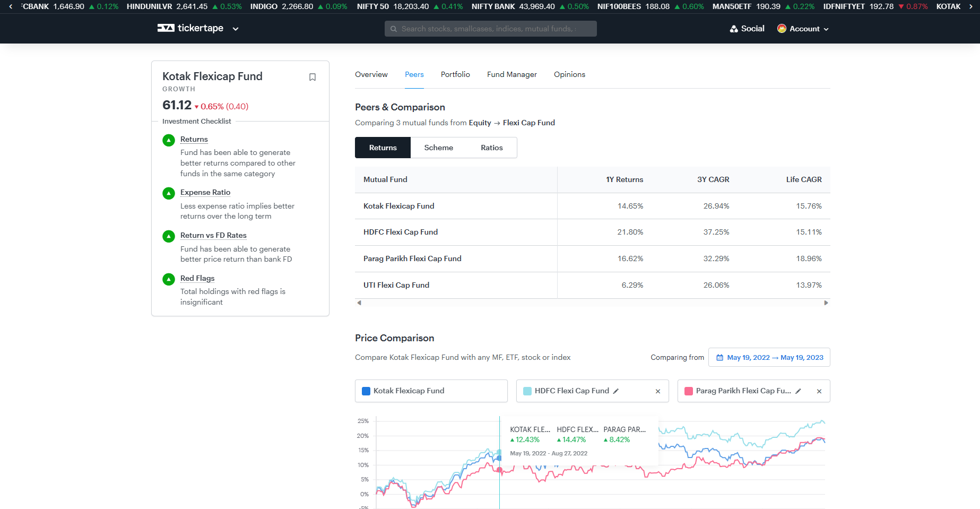Bookmark Kotak Flexicap Fund
The width and height of the screenshot is (980, 509).
point(313,77)
